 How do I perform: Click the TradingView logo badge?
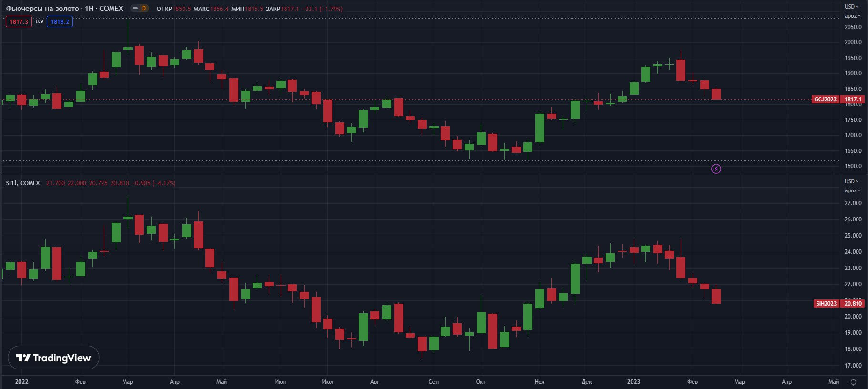[53, 358]
